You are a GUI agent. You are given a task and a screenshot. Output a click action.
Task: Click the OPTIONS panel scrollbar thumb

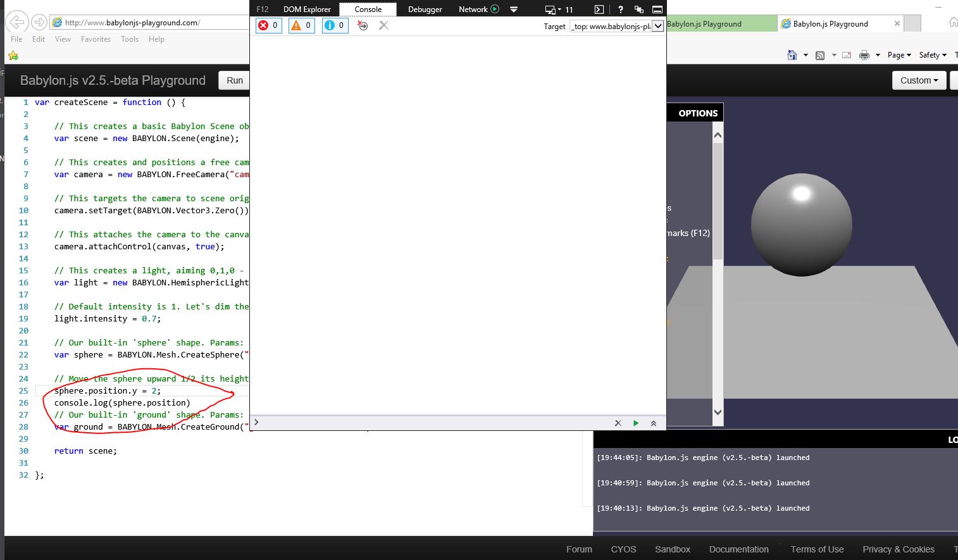[718, 201]
